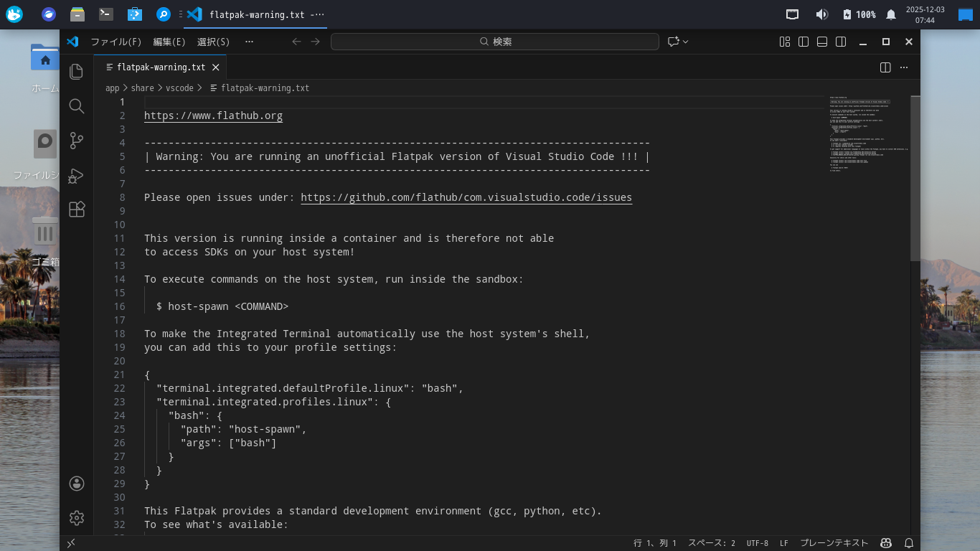Open the プレーンテキスト language mode selector
Screen dimensions: 980x551
coord(834,543)
